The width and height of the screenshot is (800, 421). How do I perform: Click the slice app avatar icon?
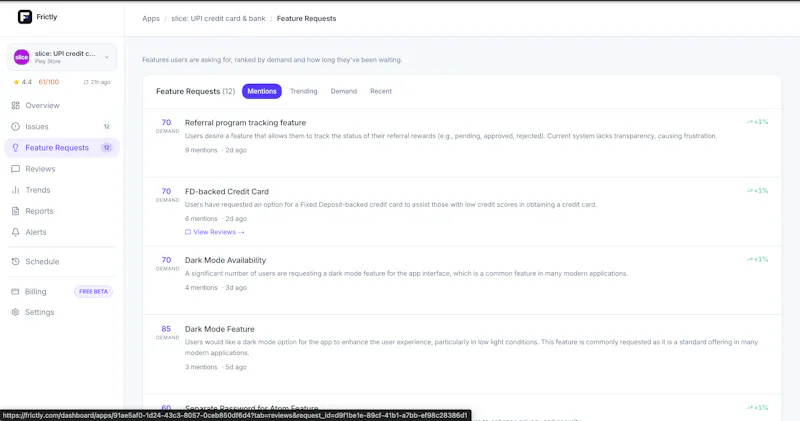pos(21,57)
